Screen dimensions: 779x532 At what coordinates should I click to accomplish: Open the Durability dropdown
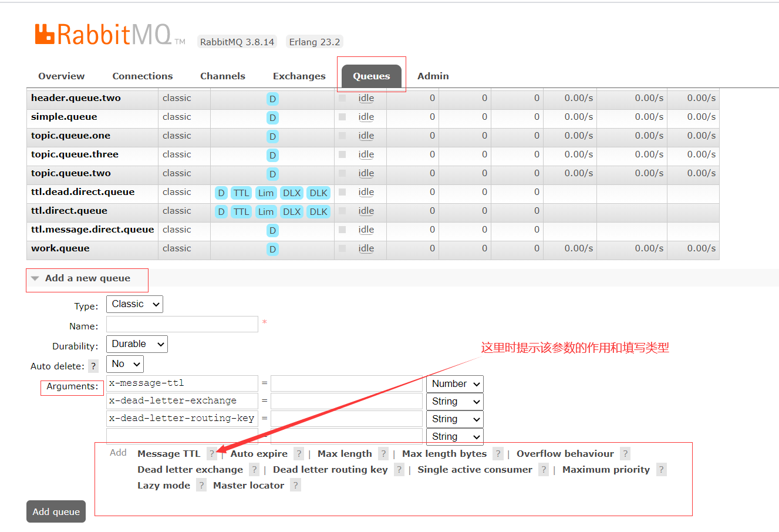[137, 344]
